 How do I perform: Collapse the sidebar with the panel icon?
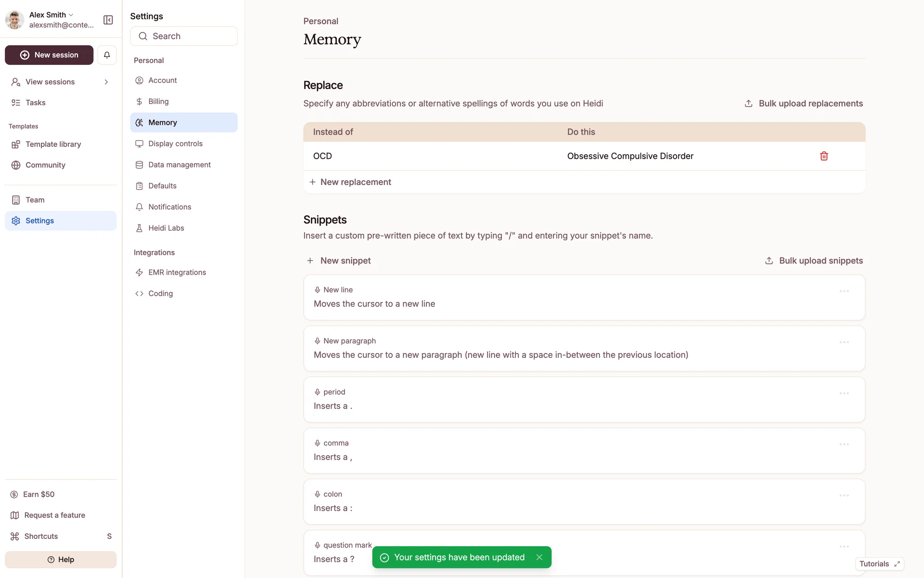coord(108,20)
